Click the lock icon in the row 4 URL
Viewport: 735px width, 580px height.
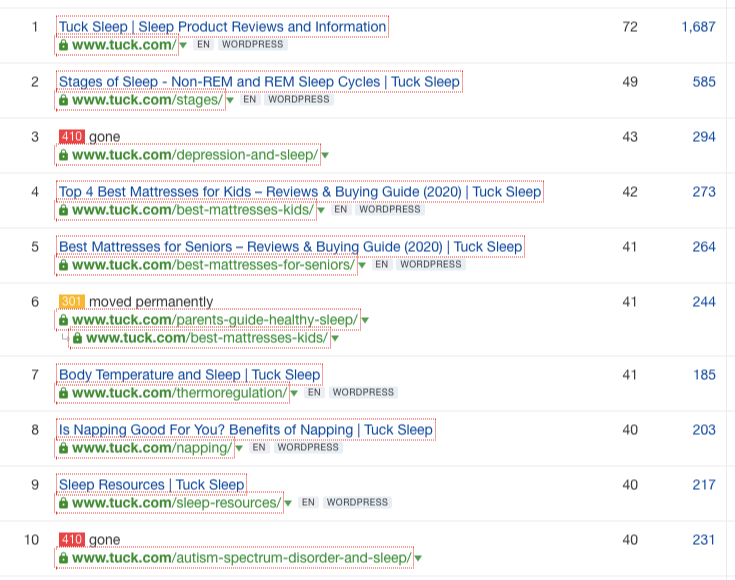pyautogui.click(x=63, y=210)
